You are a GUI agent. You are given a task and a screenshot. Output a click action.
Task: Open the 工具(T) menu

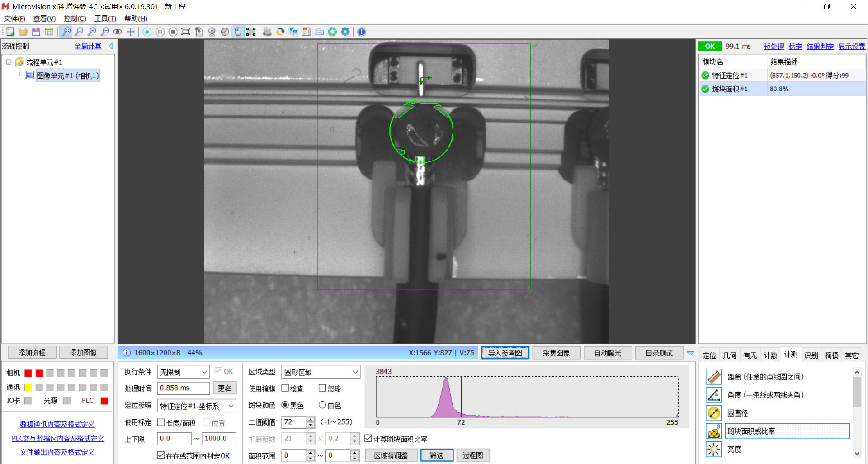(x=105, y=19)
